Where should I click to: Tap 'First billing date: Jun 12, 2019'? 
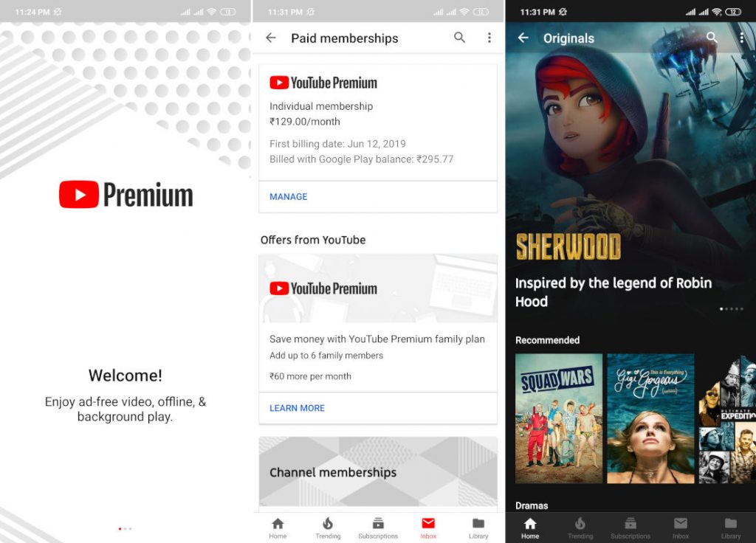pos(337,144)
